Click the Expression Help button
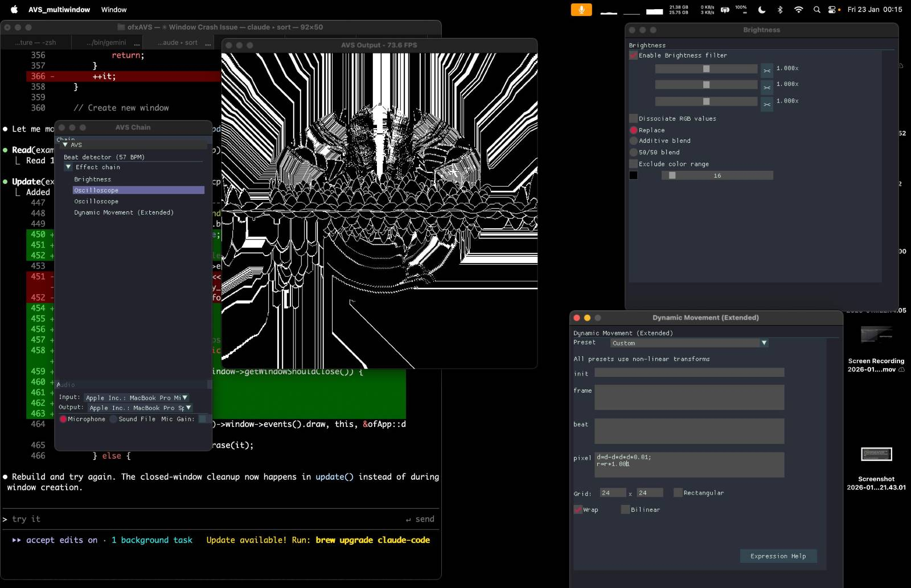The image size is (911, 588). coord(778,556)
